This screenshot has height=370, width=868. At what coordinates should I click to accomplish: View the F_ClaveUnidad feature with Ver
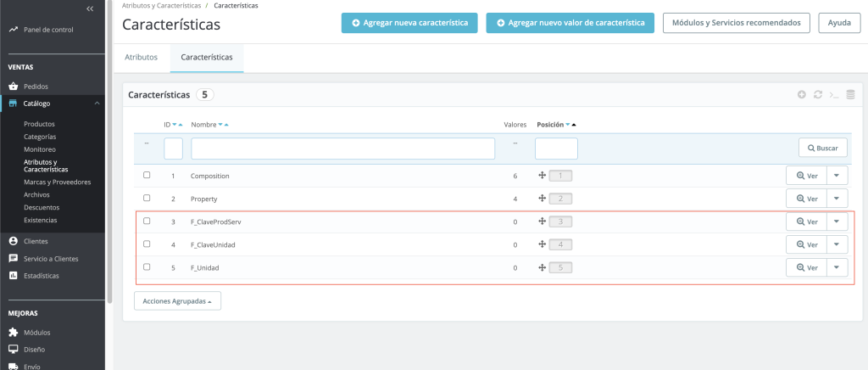pyautogui.click(x=807, y=244)
